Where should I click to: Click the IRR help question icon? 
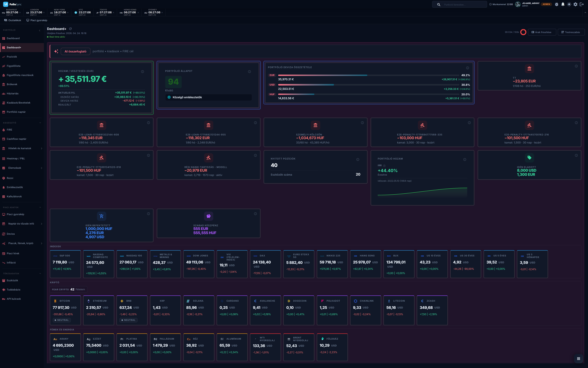coord(384,166)
